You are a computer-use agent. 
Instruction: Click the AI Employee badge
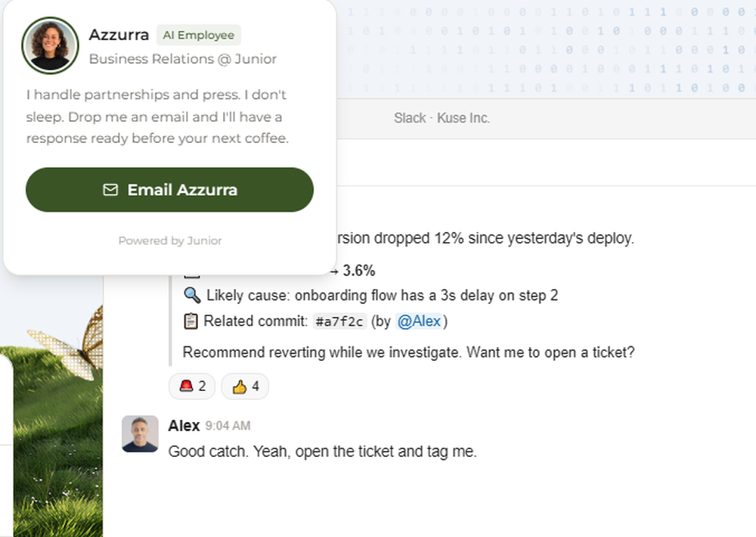[x=198, y=35]
